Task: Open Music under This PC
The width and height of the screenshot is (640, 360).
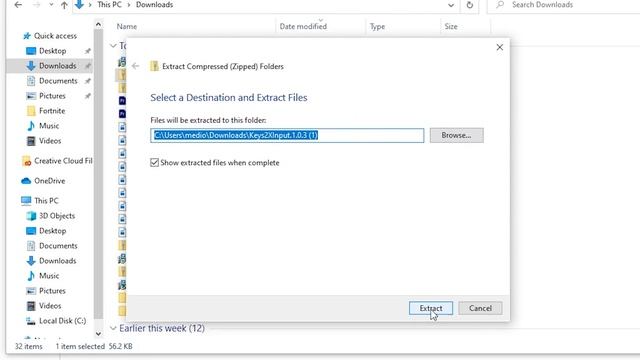Action: (x=49, y=276)
